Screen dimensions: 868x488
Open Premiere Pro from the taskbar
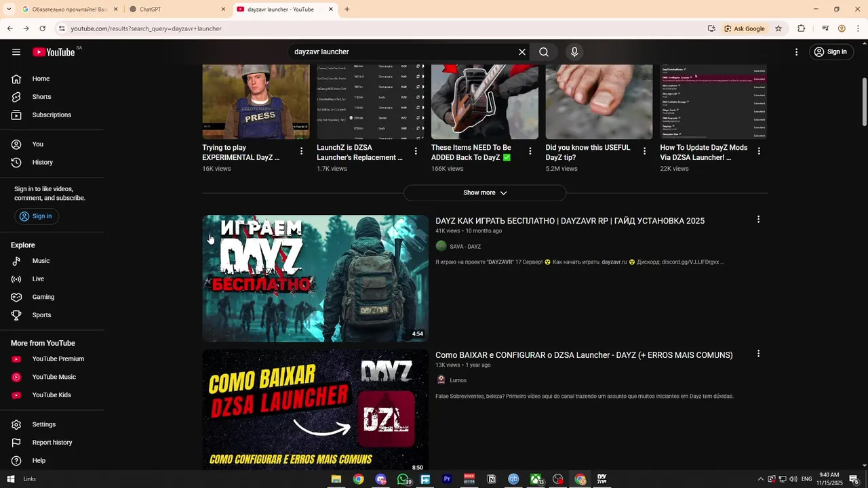447,479
